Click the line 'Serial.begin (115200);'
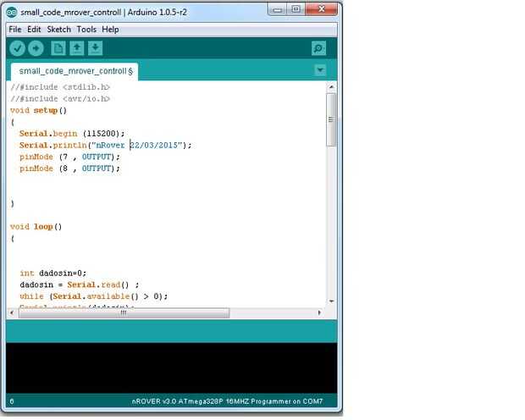 [x=72, y=134]
